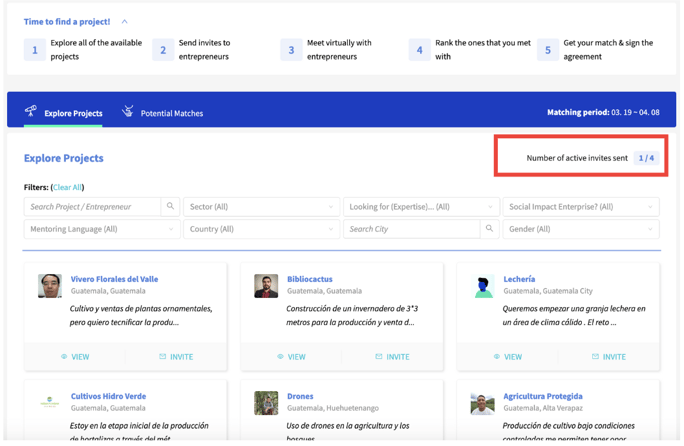Click the Potential Matches tab icon
The image size is (684, 446).
128,112
